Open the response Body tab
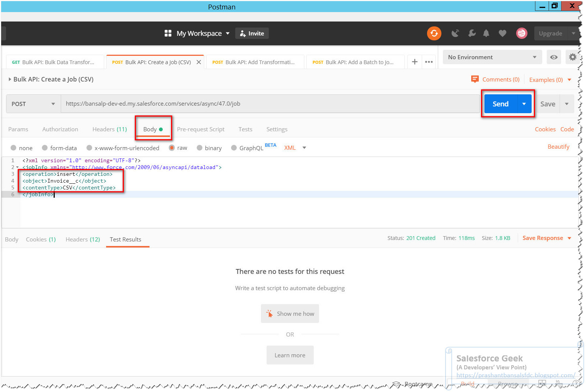This screenshot has height=392, width=586. coord(12,240)
